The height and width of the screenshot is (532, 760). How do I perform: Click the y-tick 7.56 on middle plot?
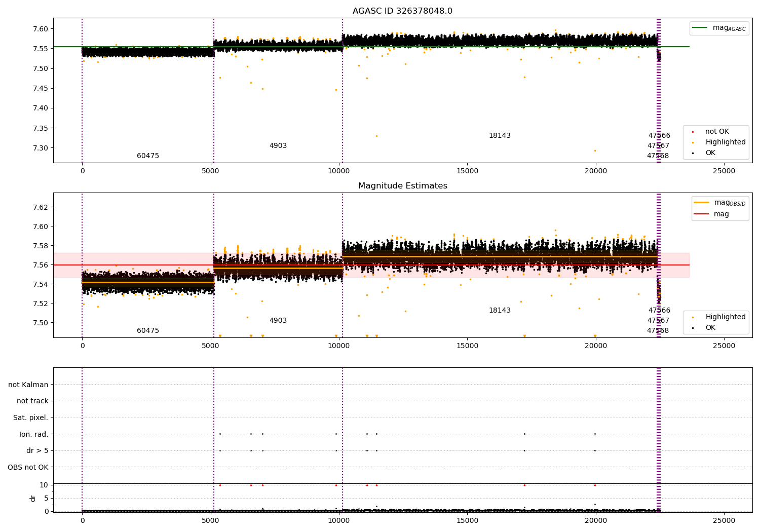coord(41,265)
